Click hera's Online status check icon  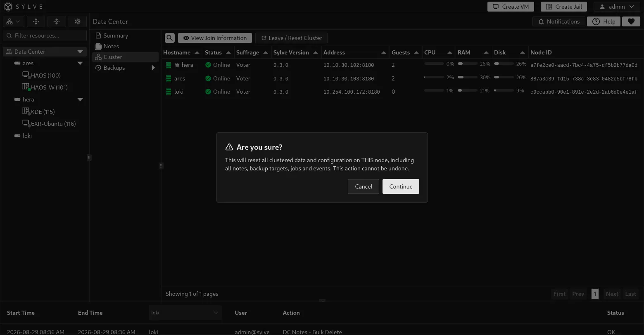tap(208, 65)
